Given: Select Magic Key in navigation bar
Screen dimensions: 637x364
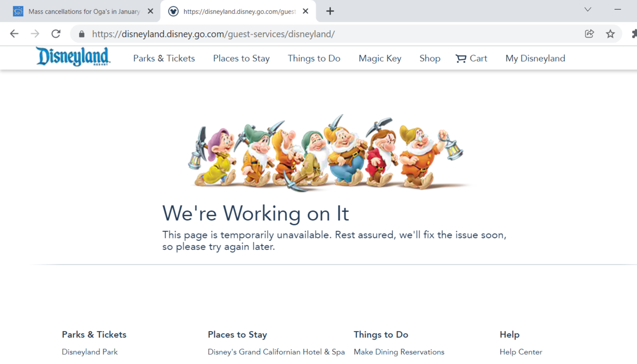Looking at the screenshot, I should pyautogui.click(x=380, y=58).
